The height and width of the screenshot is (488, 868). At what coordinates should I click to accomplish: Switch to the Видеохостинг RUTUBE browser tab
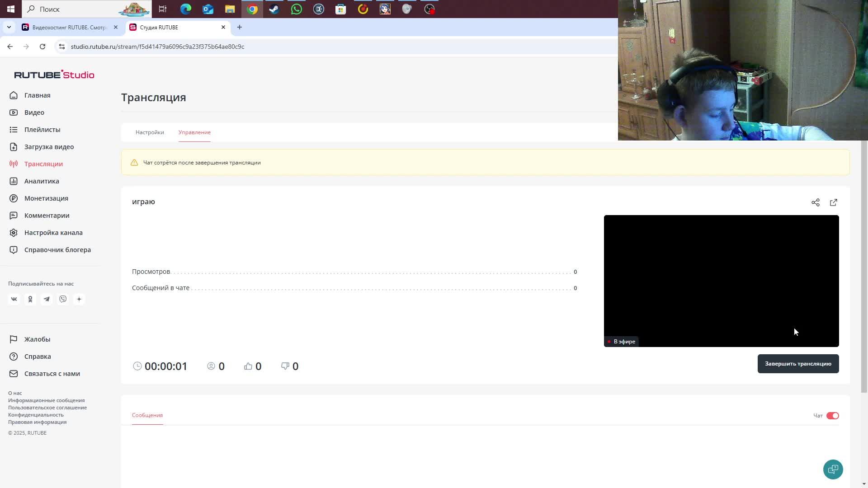pyautogui.click(x=70, y=27)
